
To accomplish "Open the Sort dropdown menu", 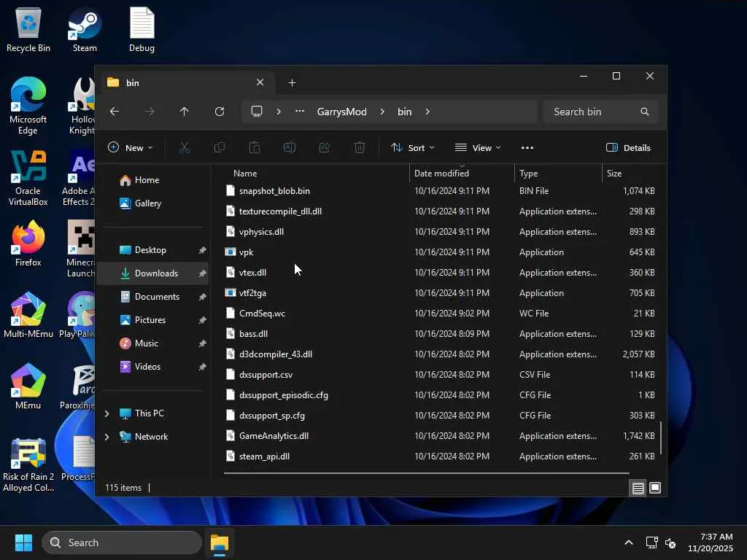I will click(412, 147).
